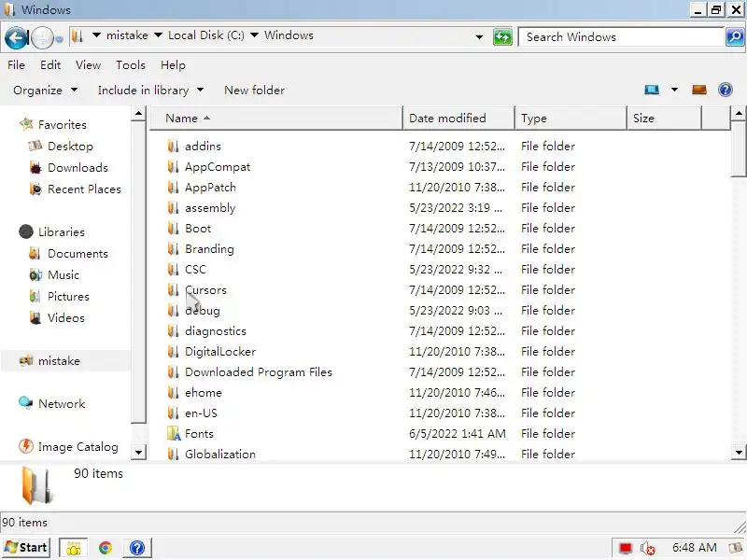Expand the arrow after Local Disk (C:)

point(254,35)
